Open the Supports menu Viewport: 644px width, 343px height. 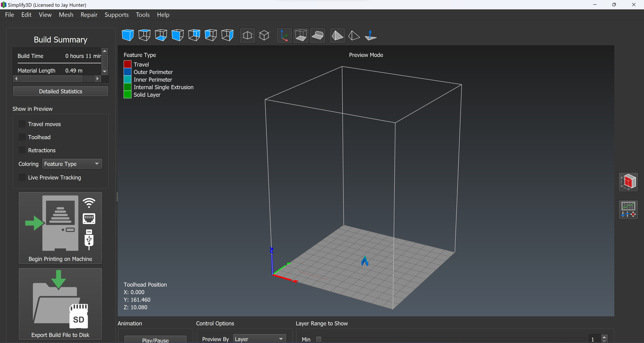coord(117,15)
